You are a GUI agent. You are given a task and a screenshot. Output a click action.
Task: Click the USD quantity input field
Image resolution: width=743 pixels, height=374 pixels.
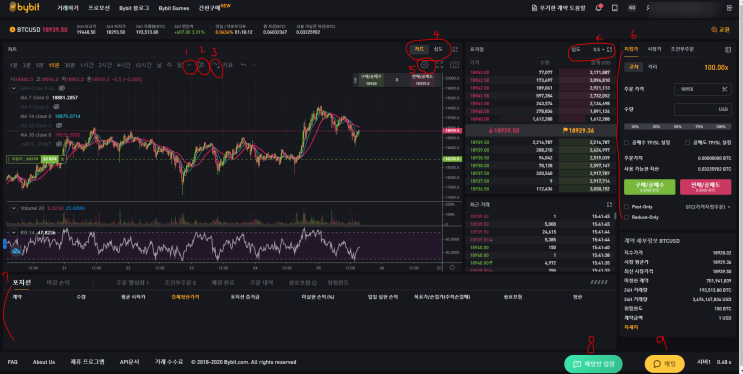[x=703, y=109]
